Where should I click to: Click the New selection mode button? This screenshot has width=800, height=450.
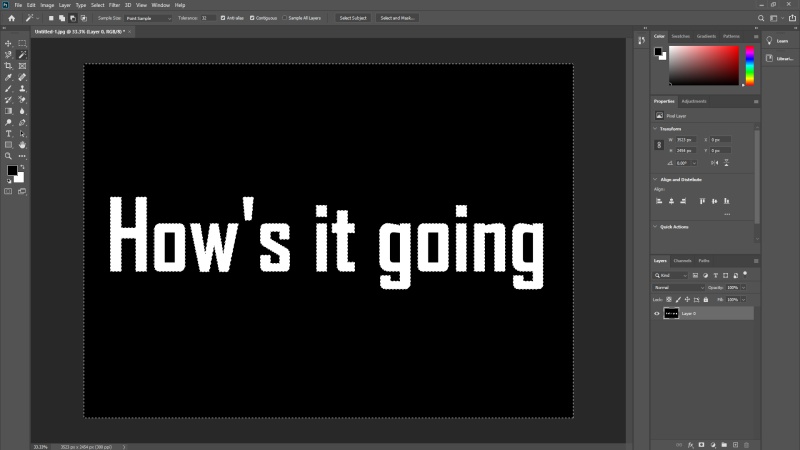pyautogui.click(x=51, y=18)
